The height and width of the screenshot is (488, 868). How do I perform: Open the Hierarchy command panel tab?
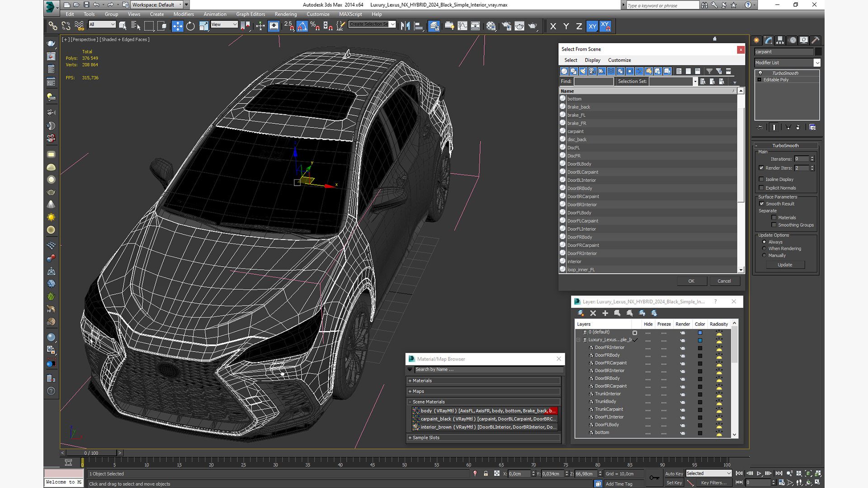click(780, 40)
